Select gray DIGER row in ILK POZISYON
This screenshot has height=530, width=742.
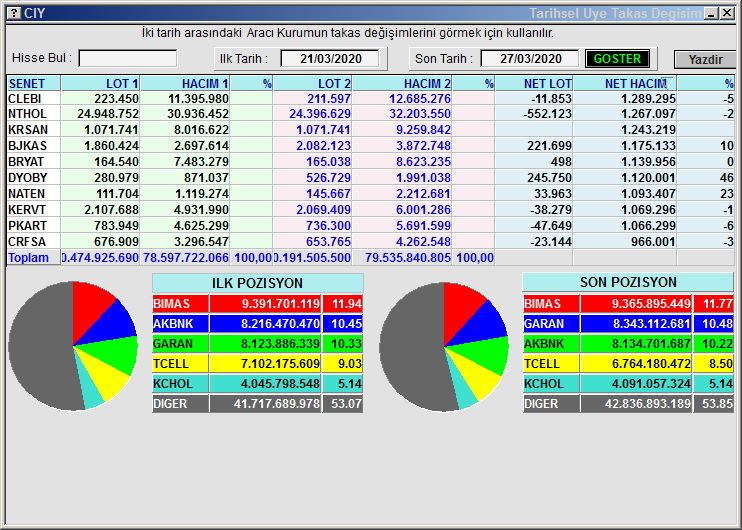pos(257,404)
